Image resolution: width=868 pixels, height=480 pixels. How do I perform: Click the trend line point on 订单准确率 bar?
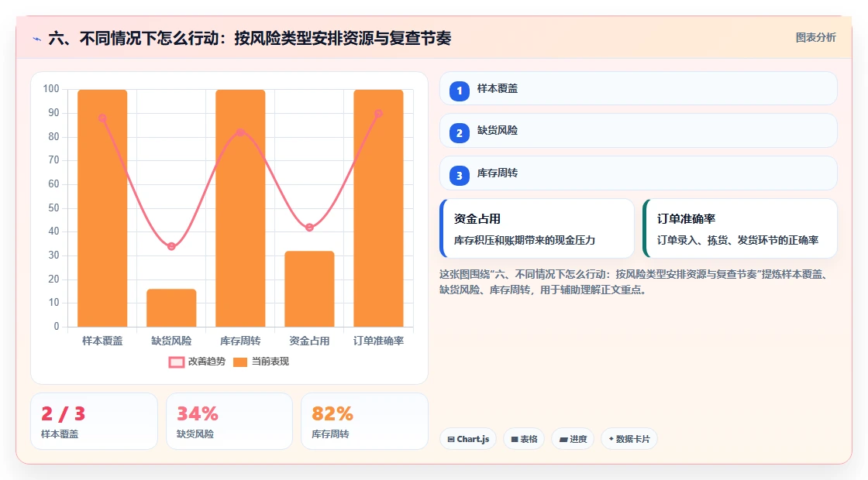pos(379,113)
